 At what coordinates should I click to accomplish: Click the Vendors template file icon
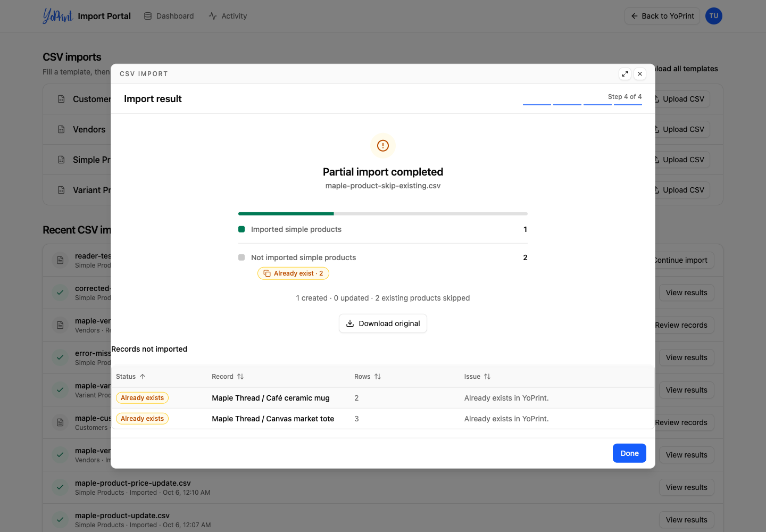[61, 129]
